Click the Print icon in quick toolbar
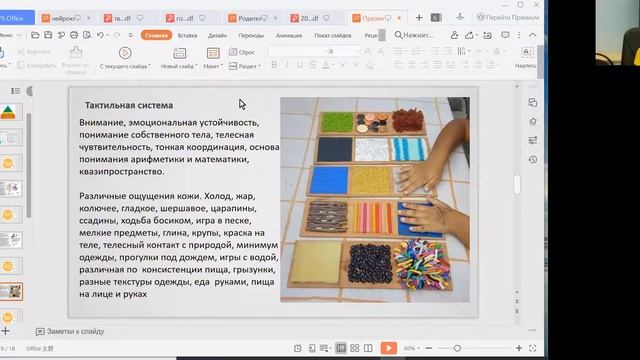This screenshot has height=360, width=640. point(74,35)
